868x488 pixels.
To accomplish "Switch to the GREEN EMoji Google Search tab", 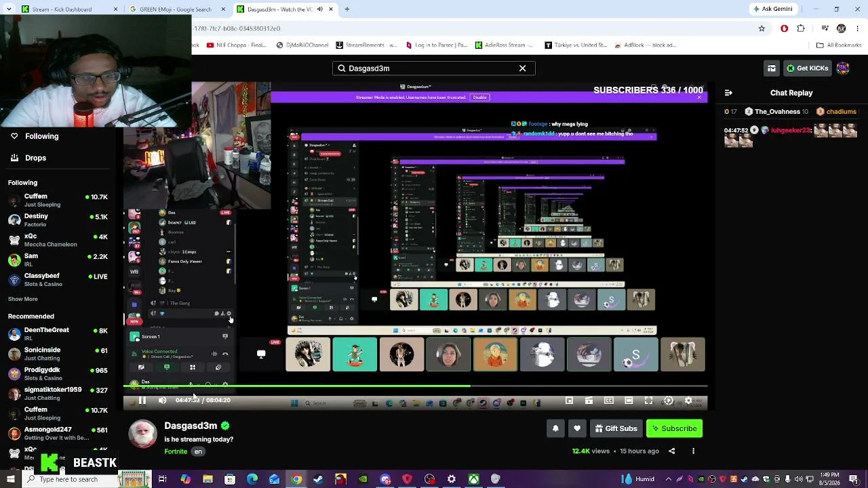I will (x=176, y=9).
